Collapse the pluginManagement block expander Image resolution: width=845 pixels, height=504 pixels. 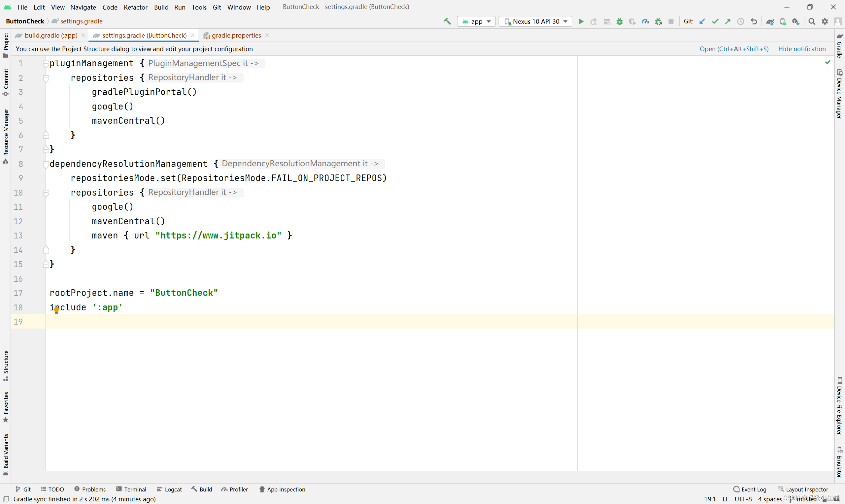click(45, 63)
